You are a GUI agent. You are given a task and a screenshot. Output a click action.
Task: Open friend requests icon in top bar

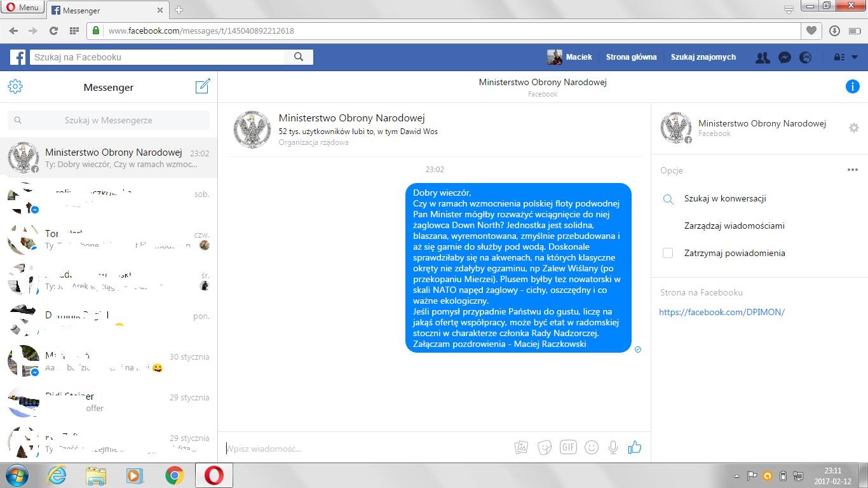tap(763, 57)
